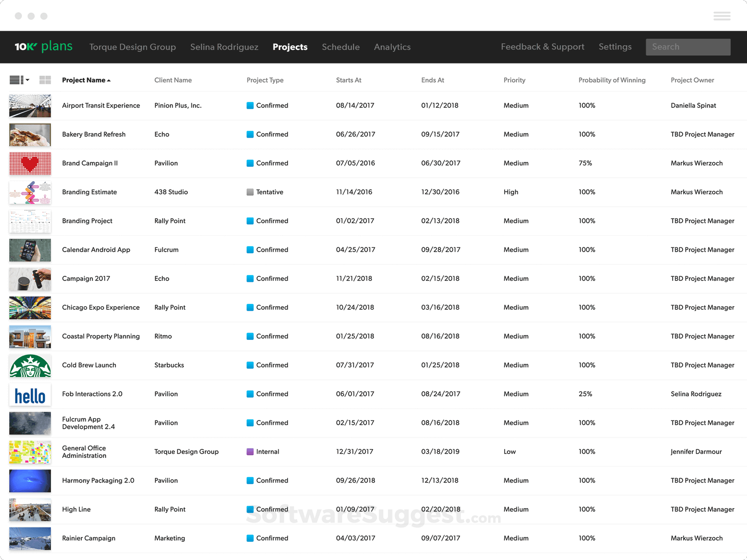Click Torque Design Group client cell
Viewport: 747px width, 560px height.
point(186,452)
